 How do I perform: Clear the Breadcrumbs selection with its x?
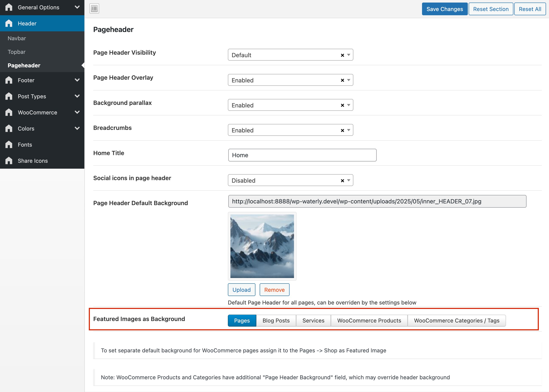(x=342, y=130)
